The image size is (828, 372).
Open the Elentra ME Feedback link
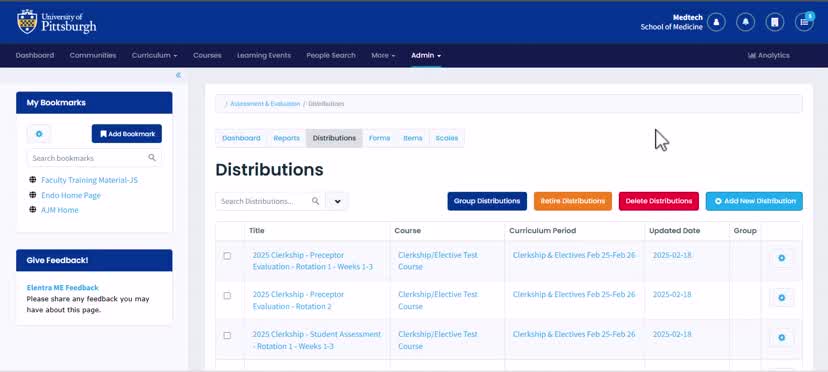62,287
